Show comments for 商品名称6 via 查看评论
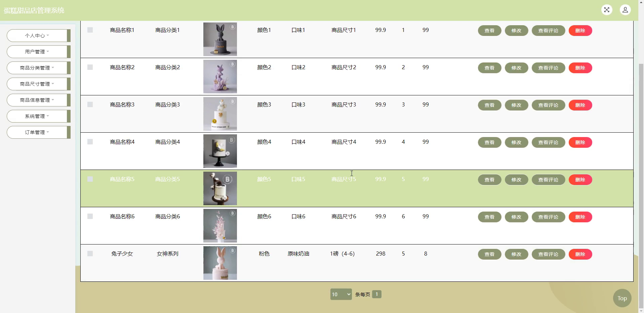644x313 pixels. pos(549,217)
